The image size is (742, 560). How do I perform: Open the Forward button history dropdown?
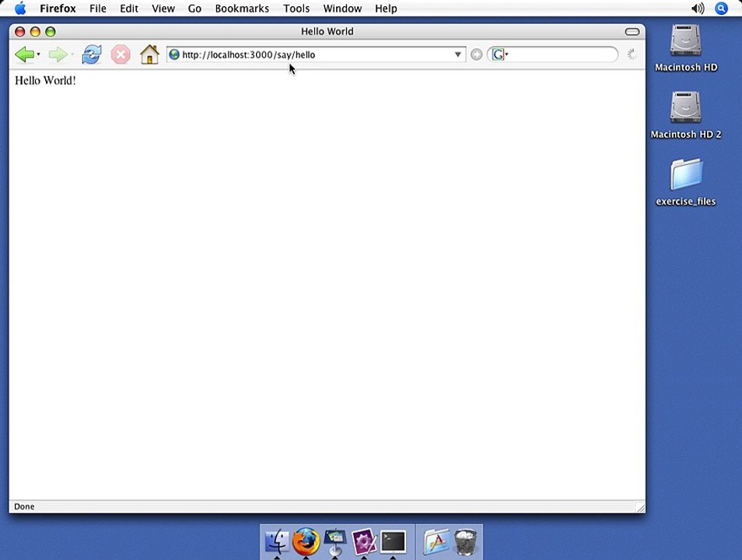[72, 54]
